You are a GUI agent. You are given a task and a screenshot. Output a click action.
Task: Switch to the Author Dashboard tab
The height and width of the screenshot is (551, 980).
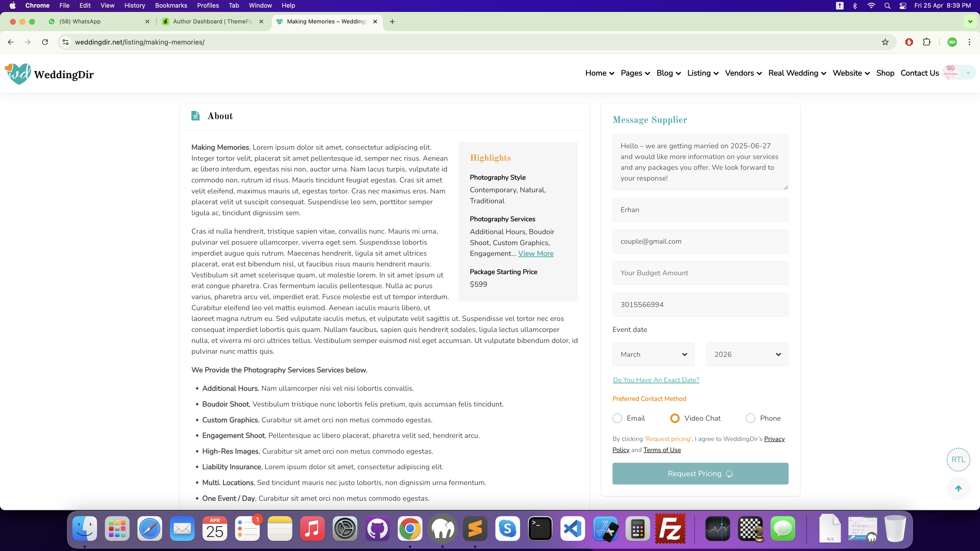(212, 22)
